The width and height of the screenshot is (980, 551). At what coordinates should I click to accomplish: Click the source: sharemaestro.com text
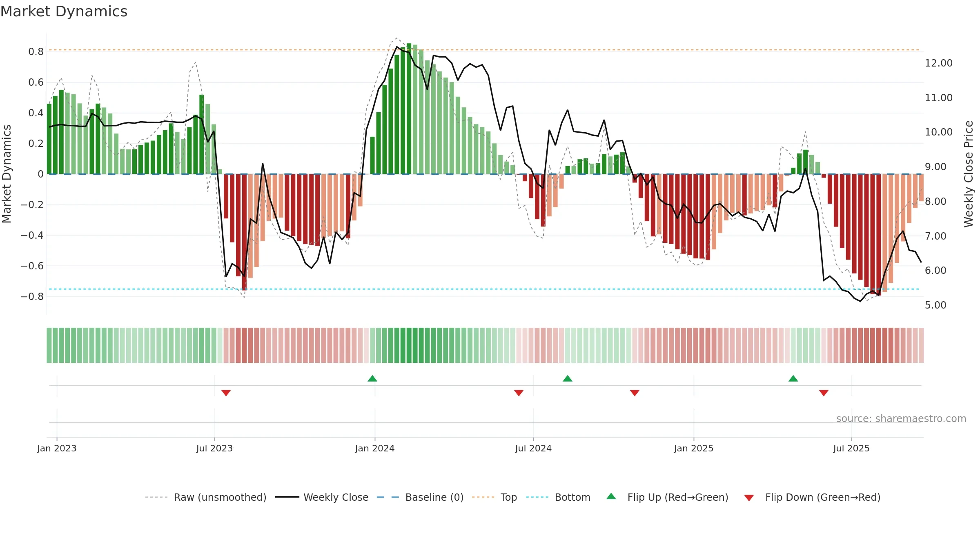901,418
